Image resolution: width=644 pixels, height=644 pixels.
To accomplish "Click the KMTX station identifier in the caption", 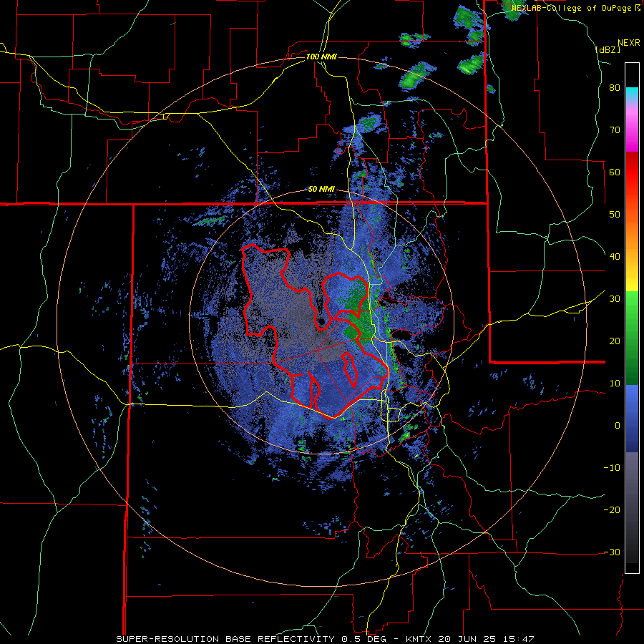I will tap(418, 639).
